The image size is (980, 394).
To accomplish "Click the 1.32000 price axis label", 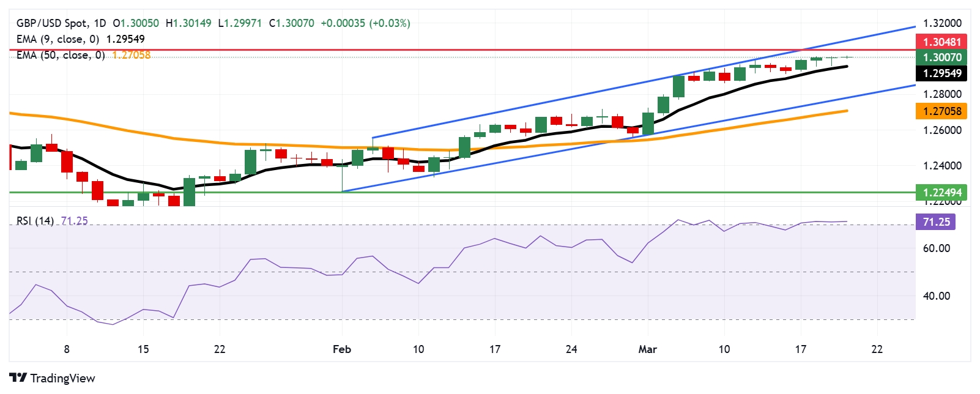I will pyautogui.click(x=942, y=23).
